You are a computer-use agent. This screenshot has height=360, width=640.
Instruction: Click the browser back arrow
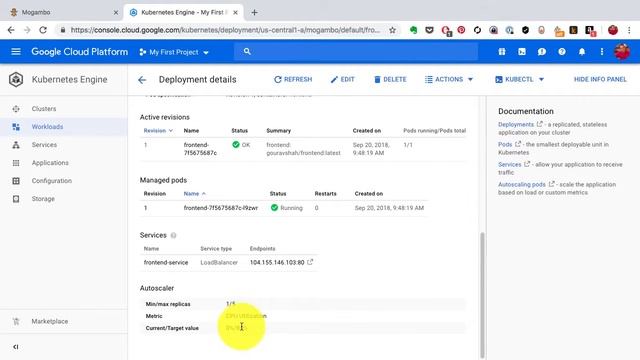[x=11, y=30]
